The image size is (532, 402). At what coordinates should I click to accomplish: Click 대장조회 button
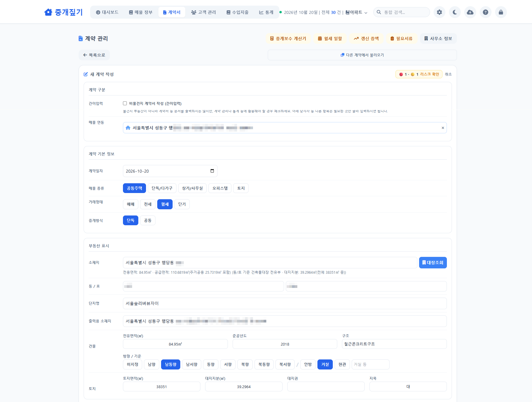click(x=433, y=262)
